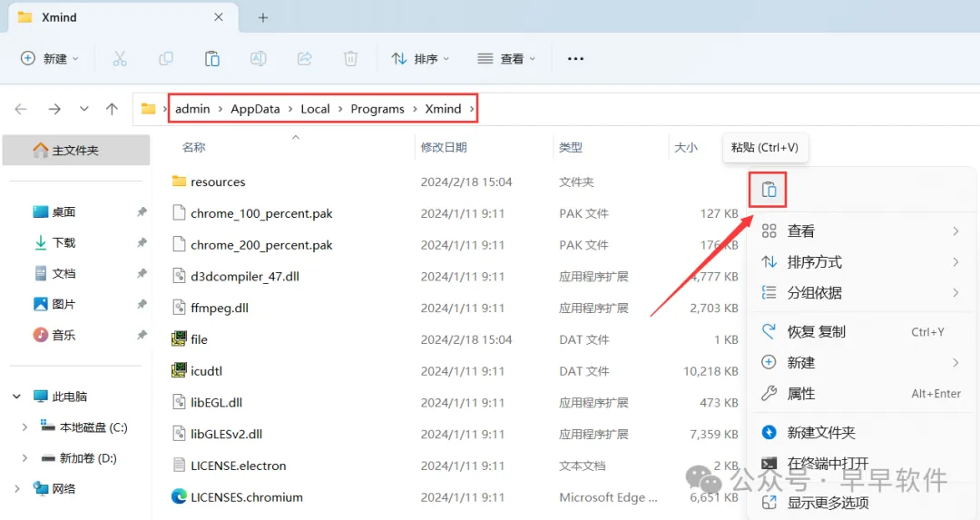980x520 pixels.
Task: Open 分组依据 submenu in context menu
Action: pyautogui.click(x=861, y=292)
